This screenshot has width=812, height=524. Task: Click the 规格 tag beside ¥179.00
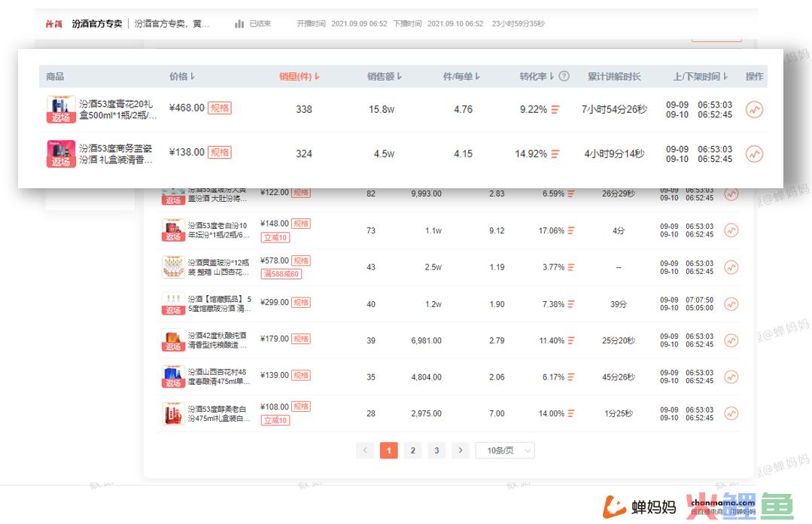(x=301, y=339)
